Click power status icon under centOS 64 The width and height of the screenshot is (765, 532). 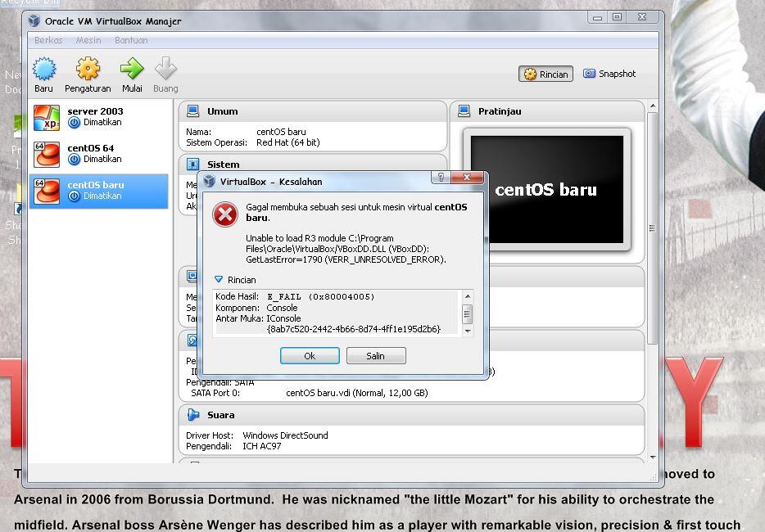[74, 159]
